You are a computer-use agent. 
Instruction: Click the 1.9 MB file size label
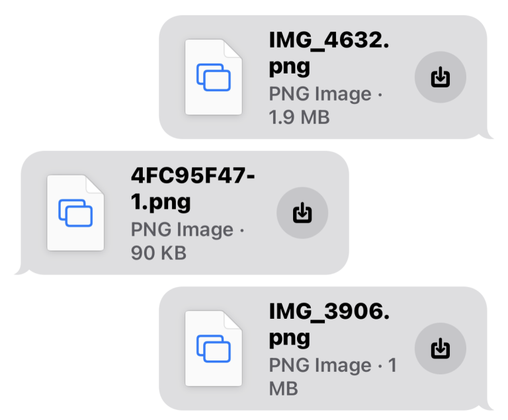[x=299, y=118]
